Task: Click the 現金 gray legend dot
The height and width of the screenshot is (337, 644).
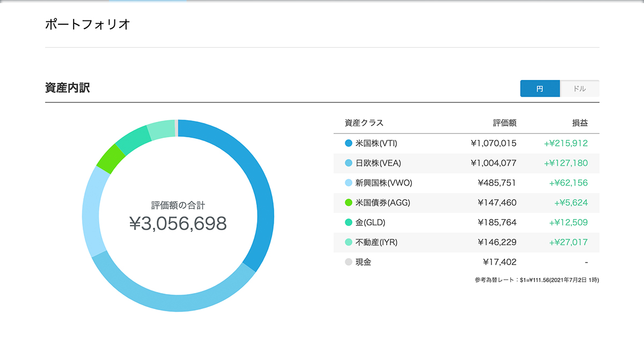Action: coord(348,262)
